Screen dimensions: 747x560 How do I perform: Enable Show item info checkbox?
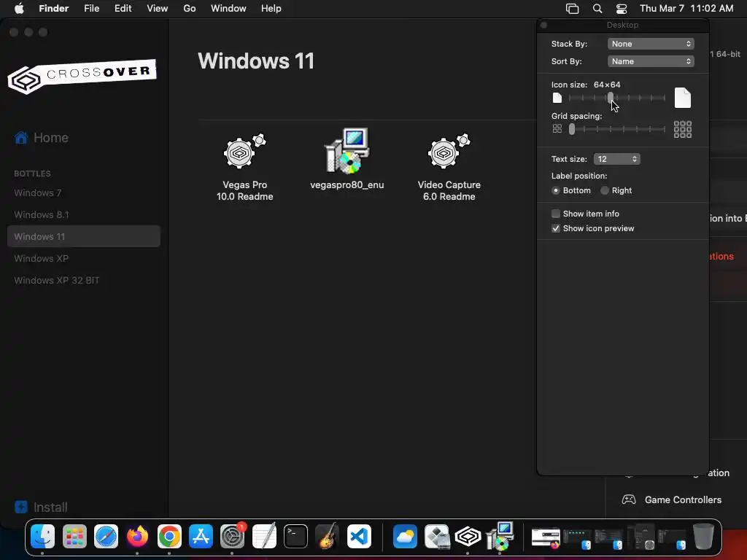(x=555, y=214)
